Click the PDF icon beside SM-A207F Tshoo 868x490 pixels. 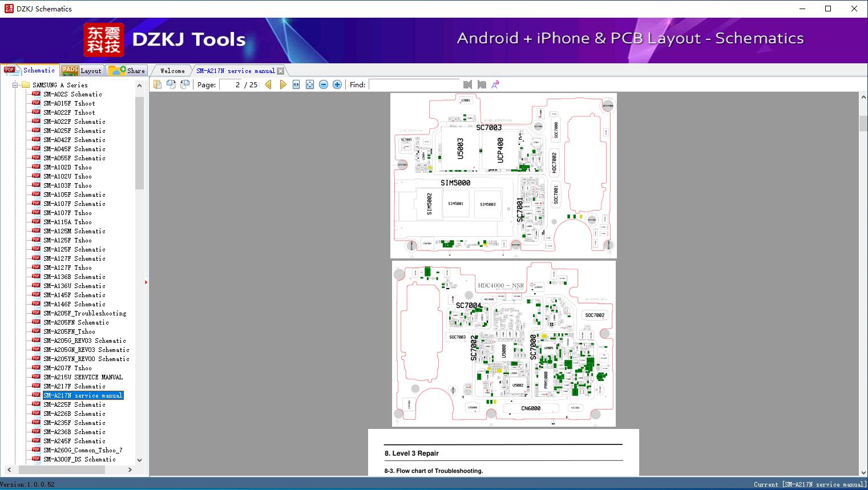[x=36, y=367]
